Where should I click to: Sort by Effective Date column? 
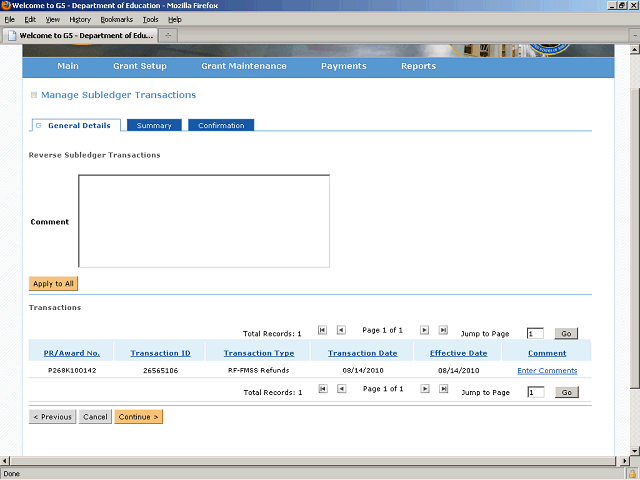pos(458,353)
